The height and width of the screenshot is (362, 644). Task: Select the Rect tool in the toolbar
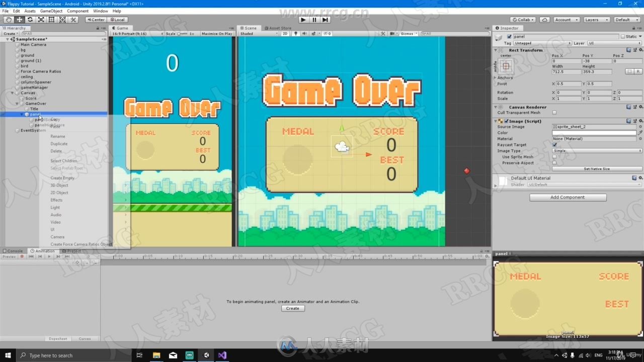point(51,20)
